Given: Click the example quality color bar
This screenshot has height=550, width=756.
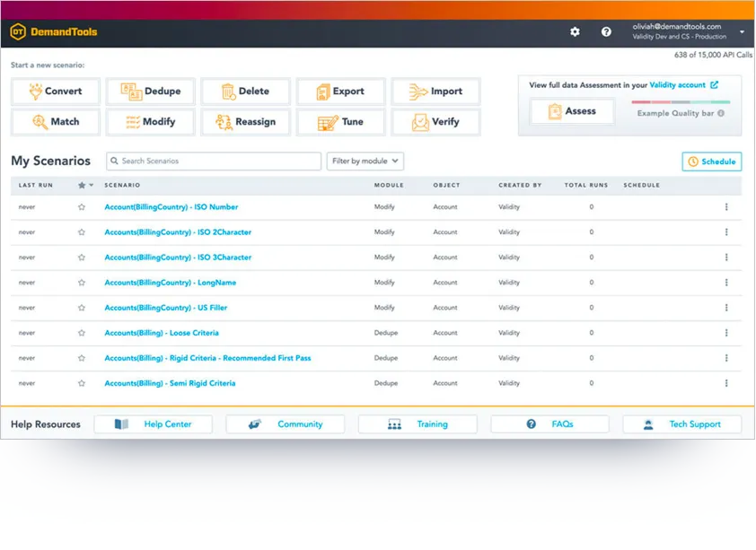Looking at the screenshot, I should [x=681, y=102].
